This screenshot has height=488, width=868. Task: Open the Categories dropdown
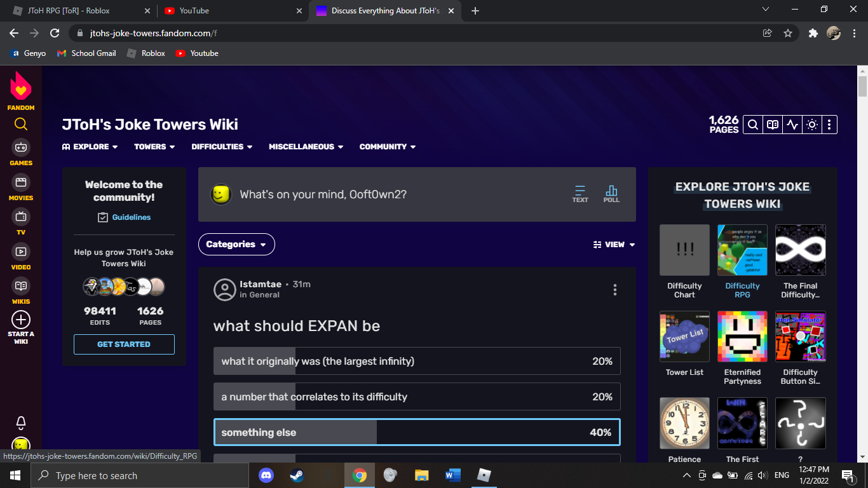pos(236,244)
